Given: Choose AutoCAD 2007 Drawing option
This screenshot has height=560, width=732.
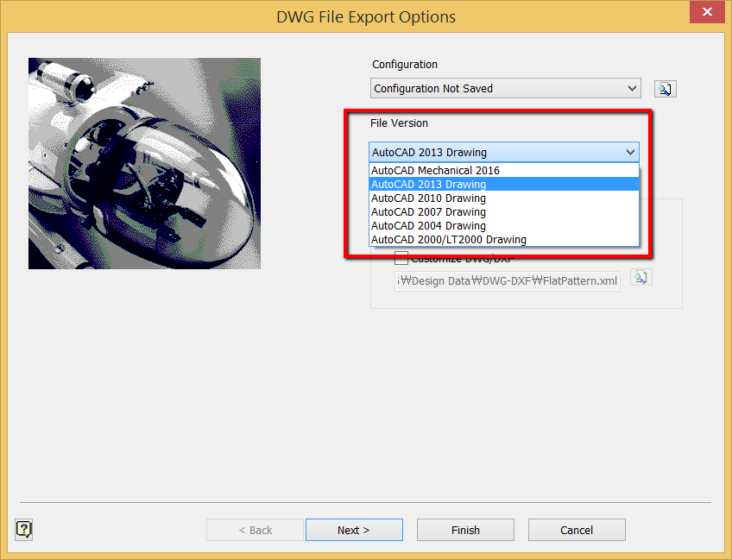Looking at the screenshot, I should click(x=504, y=212).
